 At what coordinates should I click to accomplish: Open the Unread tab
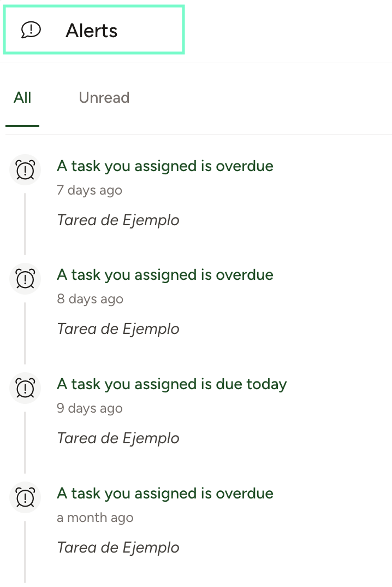click(104, 98)
